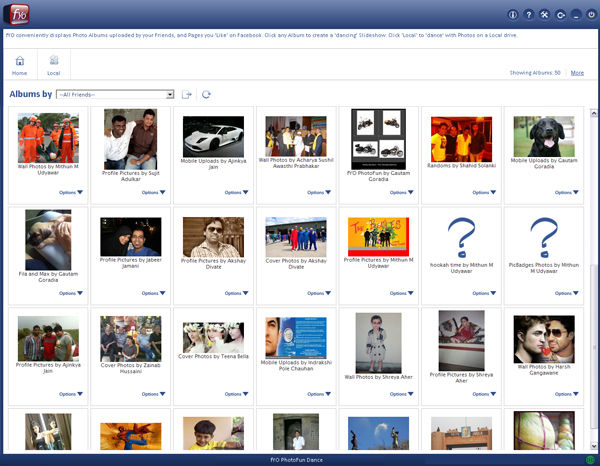Viewport: 600px width, 466px height.
Task: Expand Options for hookah time album
Action: tap(484, 293)
